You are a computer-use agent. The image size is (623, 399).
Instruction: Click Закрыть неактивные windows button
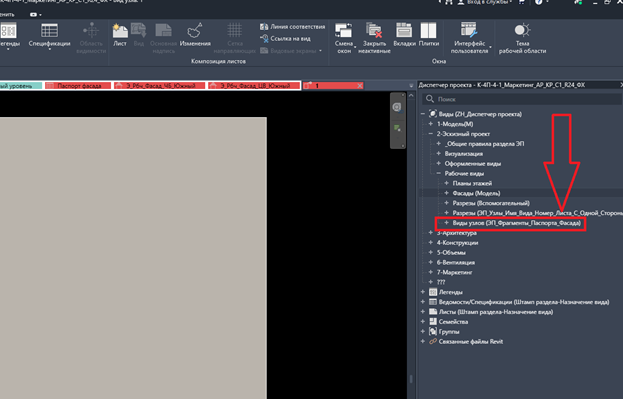click(374, 38)
